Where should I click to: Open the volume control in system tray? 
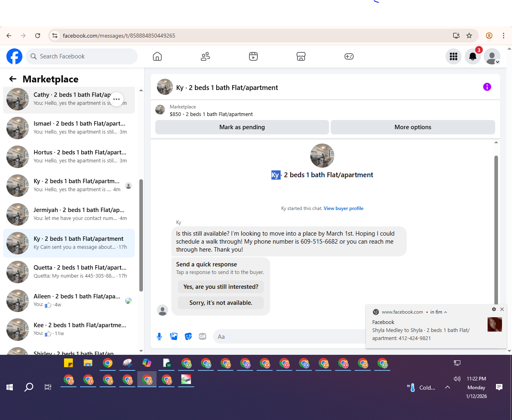click(x=457, y=378)
